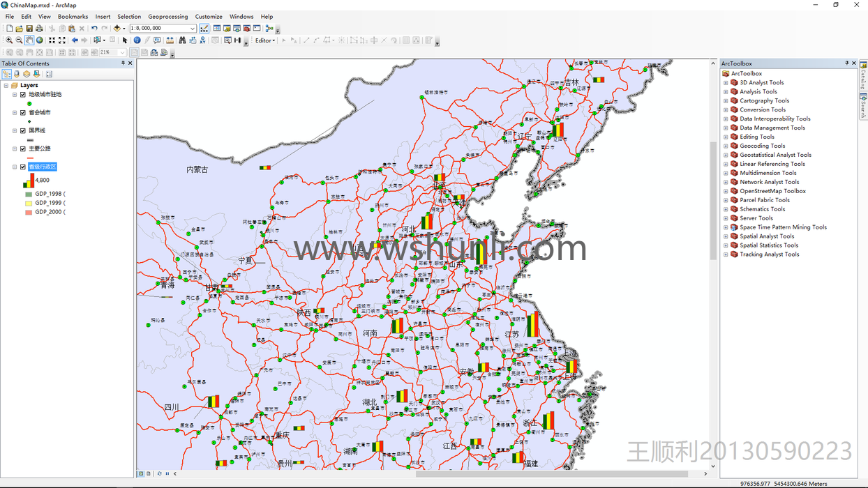The image size is (868, 488).
Task: Open the Editor dropdown menu
Action: click(x=265, y=40)
